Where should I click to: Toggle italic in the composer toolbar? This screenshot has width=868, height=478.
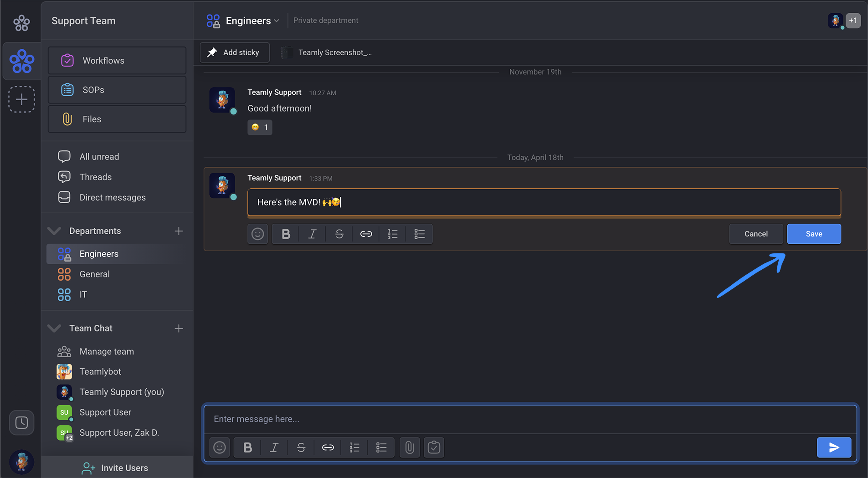(274, 447)
